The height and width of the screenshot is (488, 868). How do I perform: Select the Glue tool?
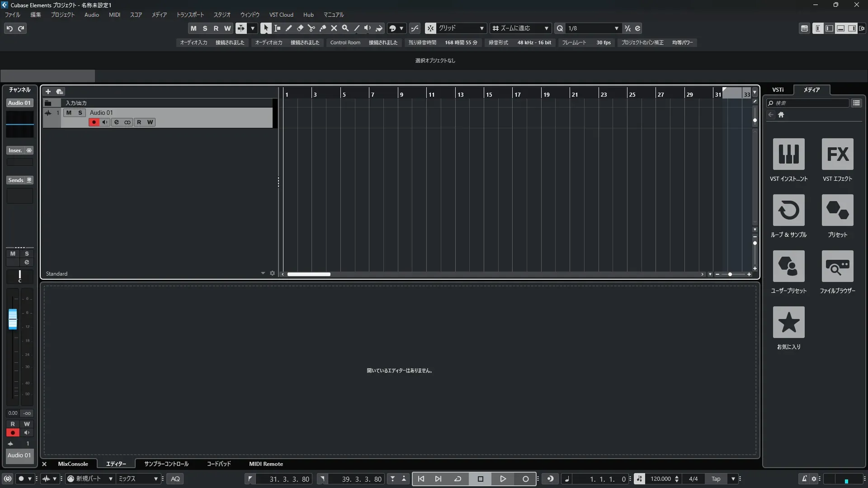(323, 28)
